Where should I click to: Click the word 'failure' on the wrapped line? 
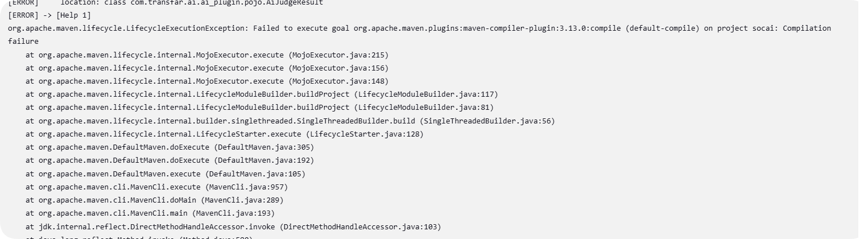click(23, 42)
